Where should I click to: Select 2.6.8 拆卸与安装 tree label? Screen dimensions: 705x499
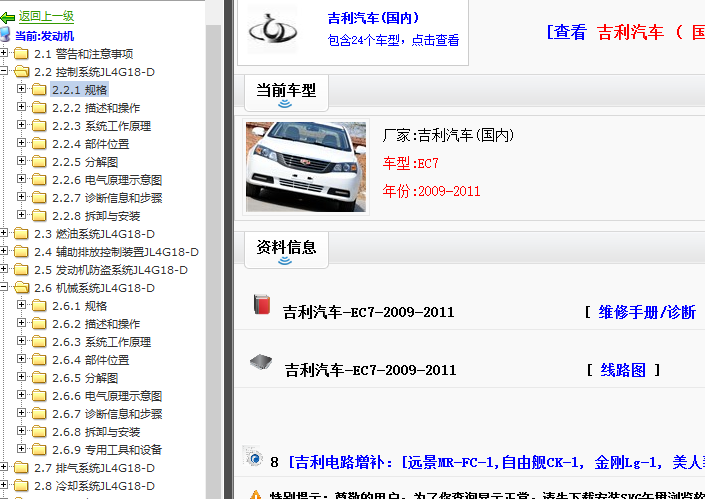(96, 432)
